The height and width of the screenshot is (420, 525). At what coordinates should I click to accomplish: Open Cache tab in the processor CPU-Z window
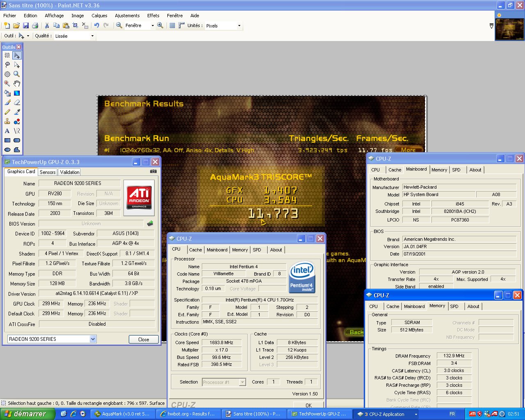point(196,250)
